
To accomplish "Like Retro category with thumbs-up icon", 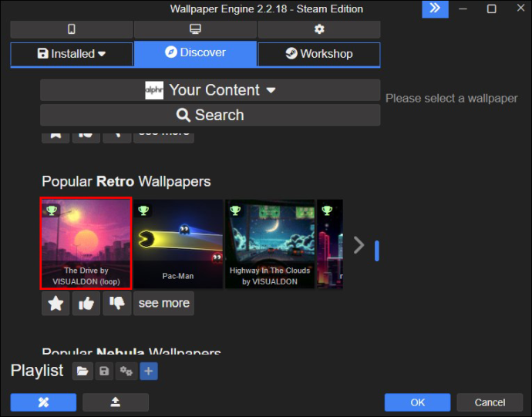I will click(x=86, y=304).
